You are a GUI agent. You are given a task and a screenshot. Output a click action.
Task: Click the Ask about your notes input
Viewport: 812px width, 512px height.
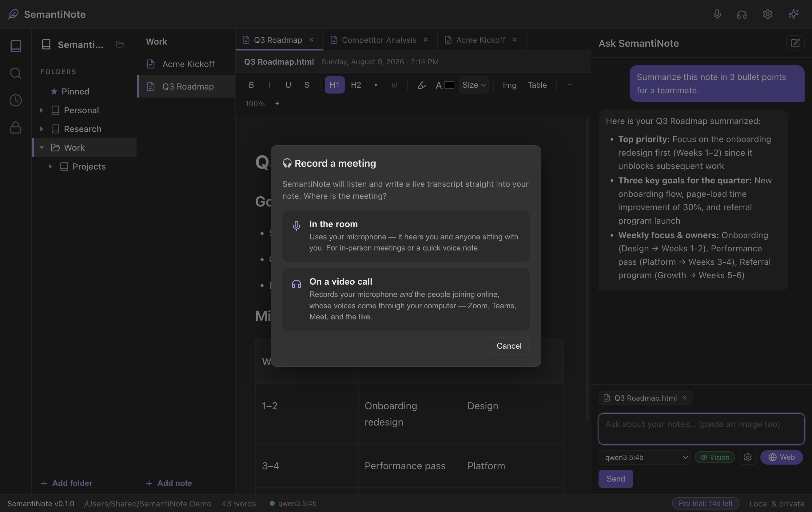pyautogui.click(x=701, y=428)
